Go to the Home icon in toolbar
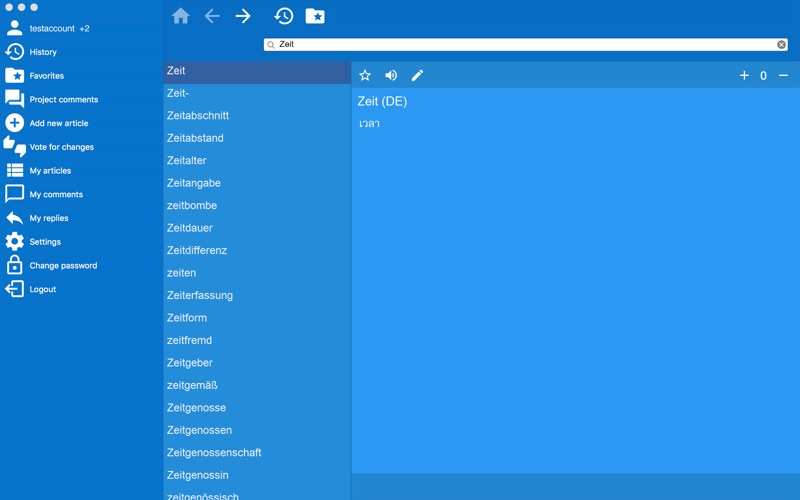This screenshot has width=800, height=500. click(181, 16)
